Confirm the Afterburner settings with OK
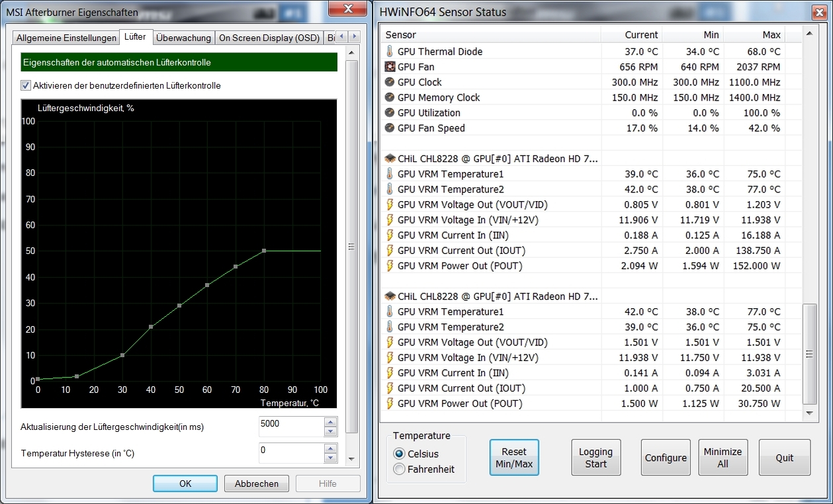The width and height of the screenshot is (833, 504). [185, 483]
